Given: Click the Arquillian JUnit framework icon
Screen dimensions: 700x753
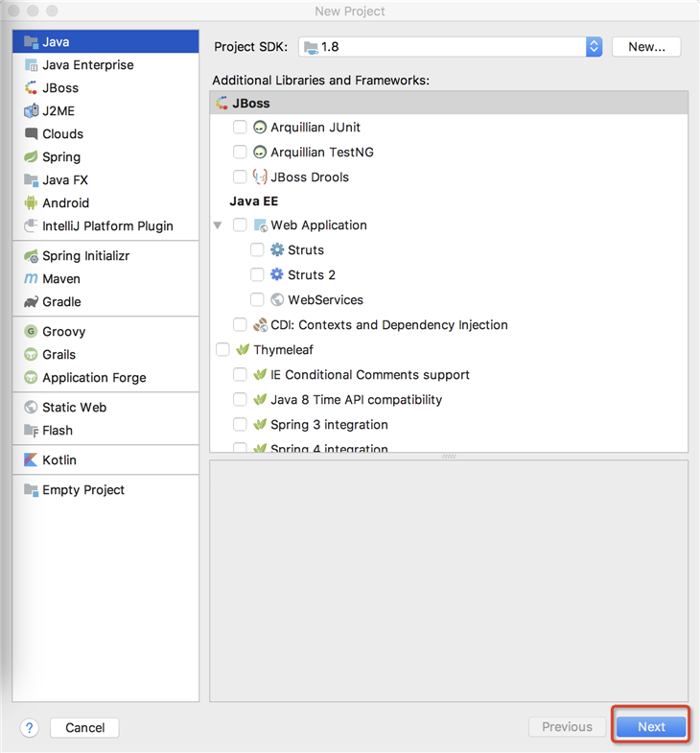Looking at the screenshot, I should click(x=260, y=128).
